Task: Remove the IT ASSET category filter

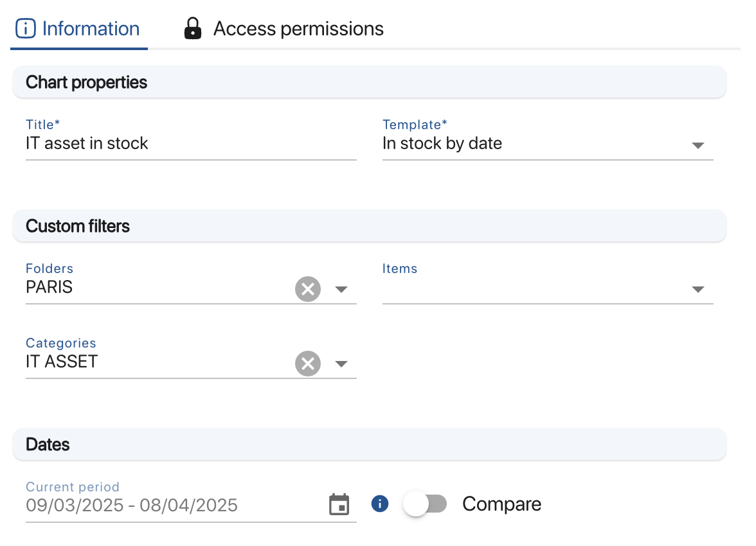Action: pos(308,364)
